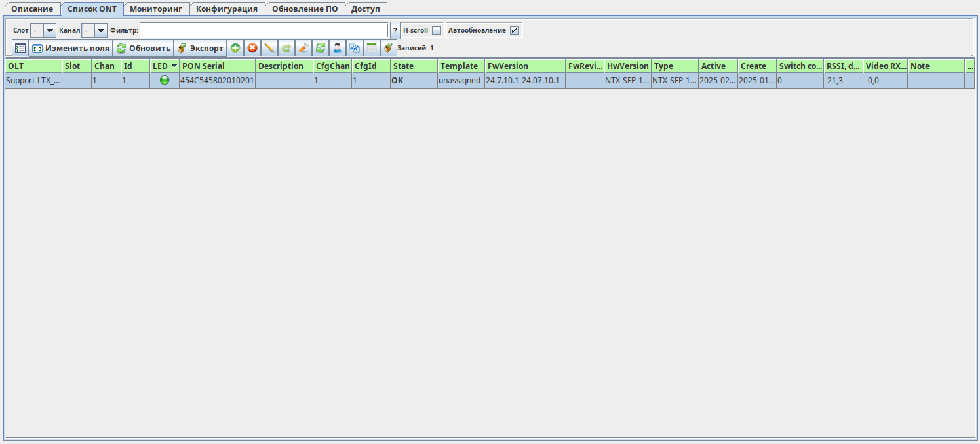Image resolution: width=980 pixels, height=444 pixels.
Task: Sort by the Type column header
Action: (x=675, y=66)
